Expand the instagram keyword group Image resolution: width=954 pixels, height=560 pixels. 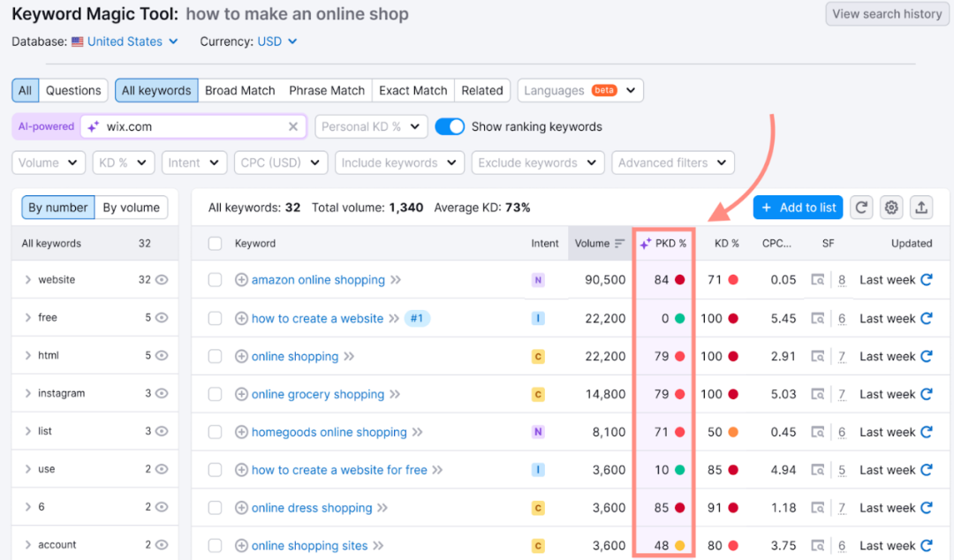tap(28, 394)
